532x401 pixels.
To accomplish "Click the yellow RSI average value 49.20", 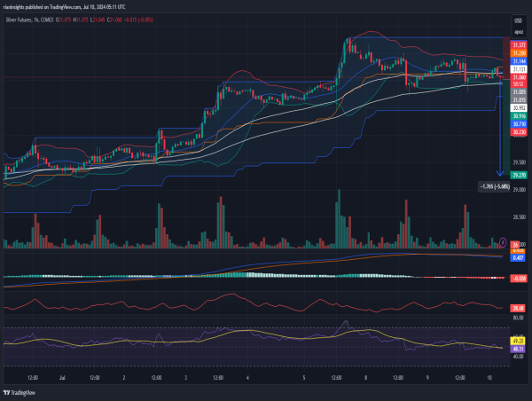I will (x=518, y=341).
